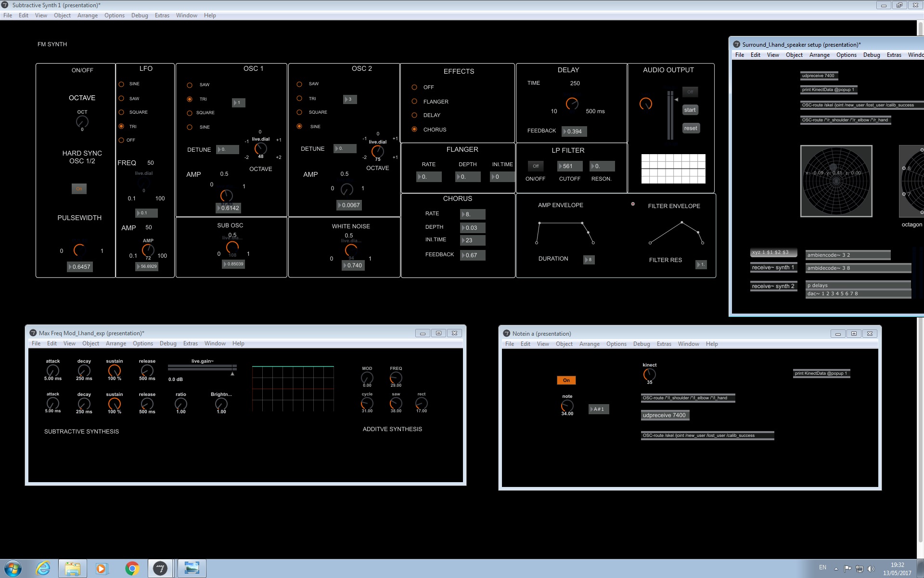Click the sustain dial under subtractive synthesis top row

tap(115, 370)
